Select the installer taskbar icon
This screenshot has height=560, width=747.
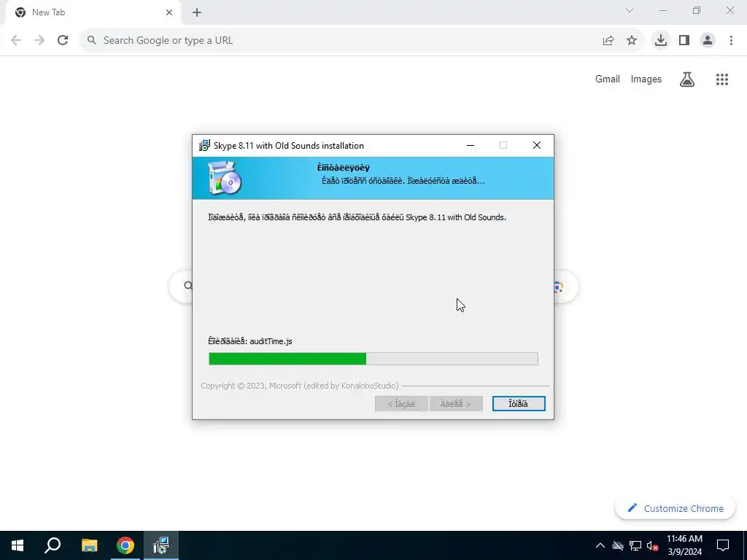pyautogui.click(x=161, y=545)
